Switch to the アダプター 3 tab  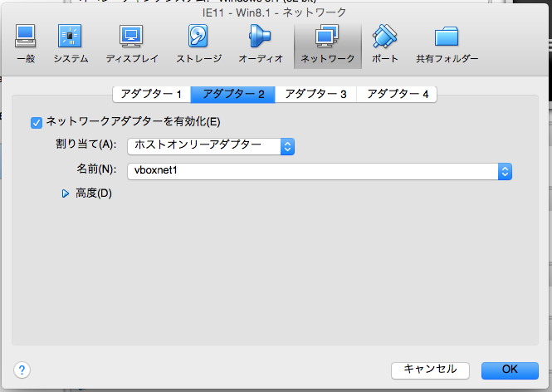pos(315,94)
